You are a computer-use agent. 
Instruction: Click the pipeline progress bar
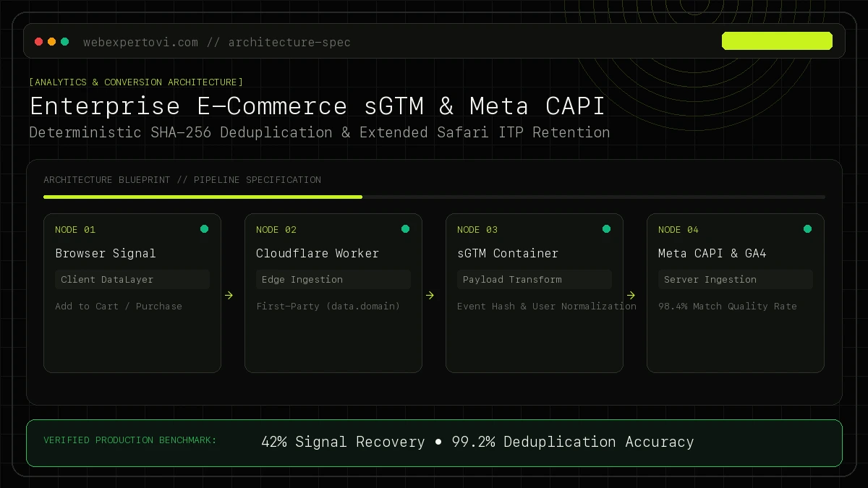(x=434, y=197)
